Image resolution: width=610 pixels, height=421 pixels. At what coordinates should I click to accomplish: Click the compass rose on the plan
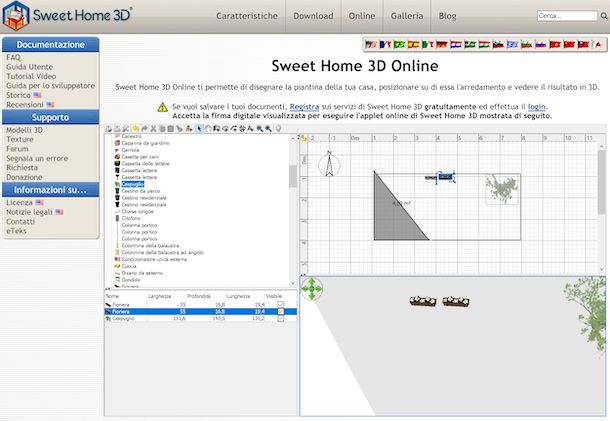tap(329, 165)
